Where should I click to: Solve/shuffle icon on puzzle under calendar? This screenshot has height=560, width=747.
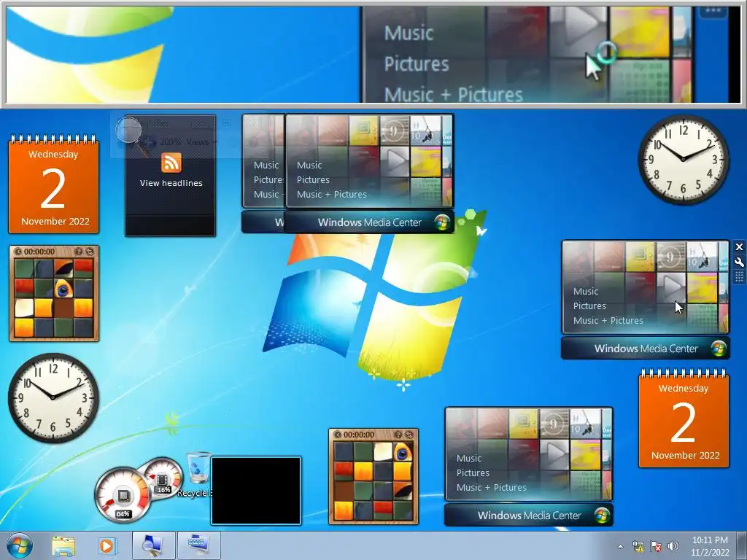pyautogui.click(x=88, y=252)
